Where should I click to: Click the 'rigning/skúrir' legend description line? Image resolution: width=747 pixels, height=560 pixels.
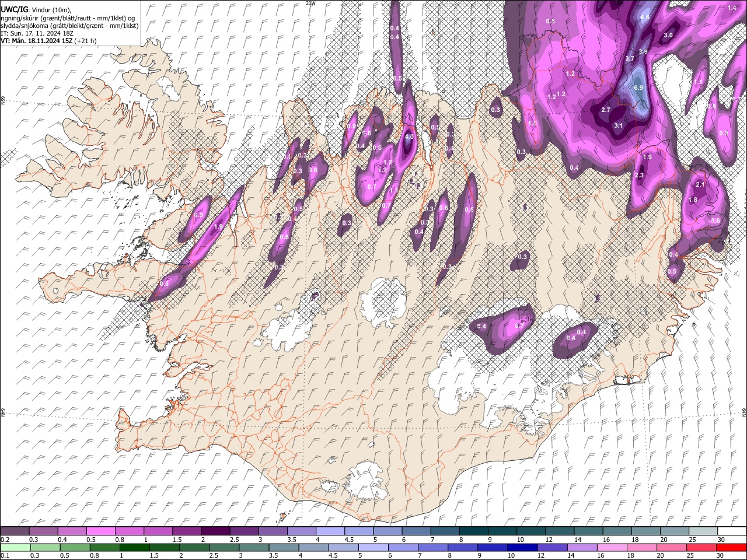tap(68, 17)
